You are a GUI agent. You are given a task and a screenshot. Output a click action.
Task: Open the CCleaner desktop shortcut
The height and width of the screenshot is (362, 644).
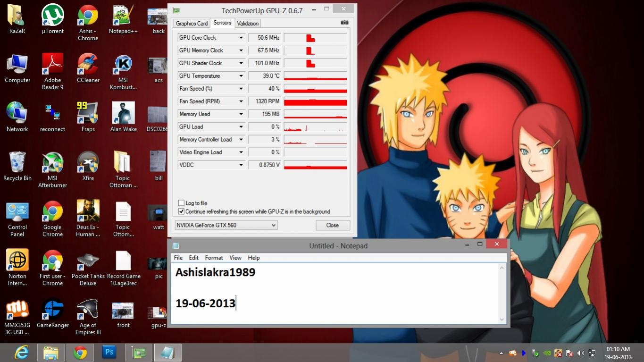coord(88,64)
